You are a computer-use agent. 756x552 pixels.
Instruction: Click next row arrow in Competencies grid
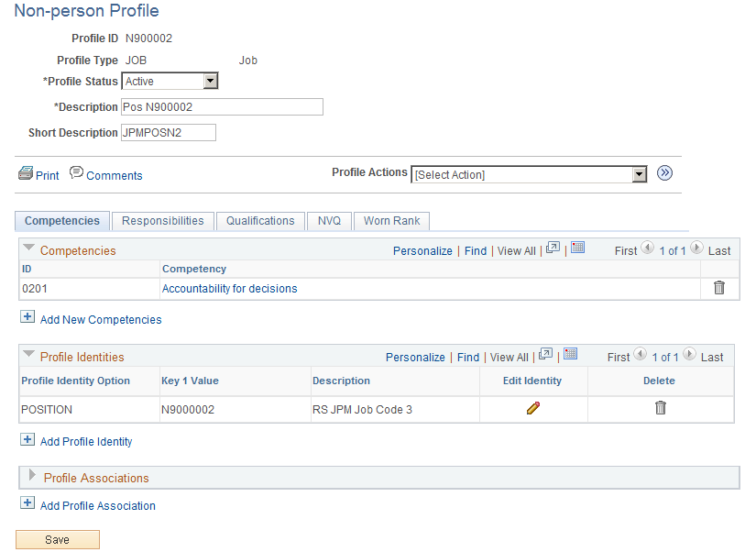tap(696, 248)
